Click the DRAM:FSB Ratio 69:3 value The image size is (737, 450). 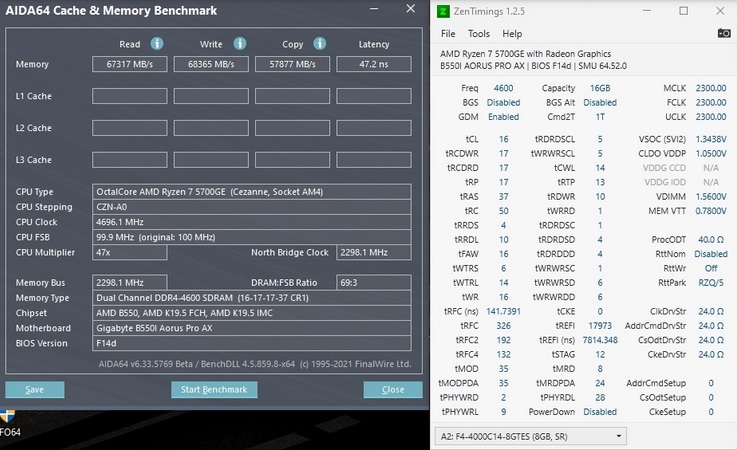[x=374, y=283]
